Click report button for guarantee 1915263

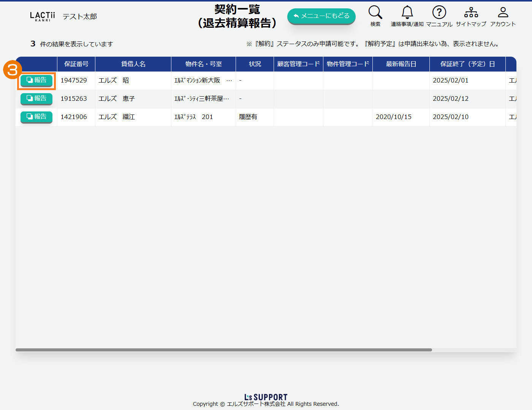click(x=36, y=99)
